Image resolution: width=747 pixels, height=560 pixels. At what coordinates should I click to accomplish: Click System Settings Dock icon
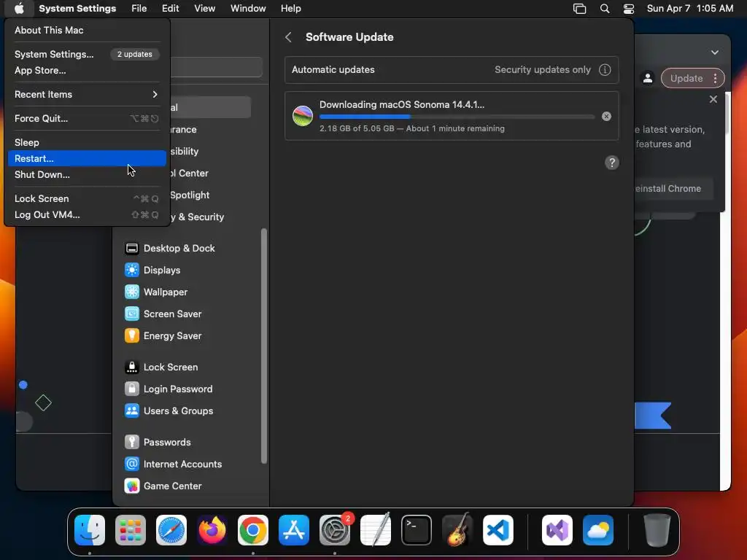coord(334,530)
